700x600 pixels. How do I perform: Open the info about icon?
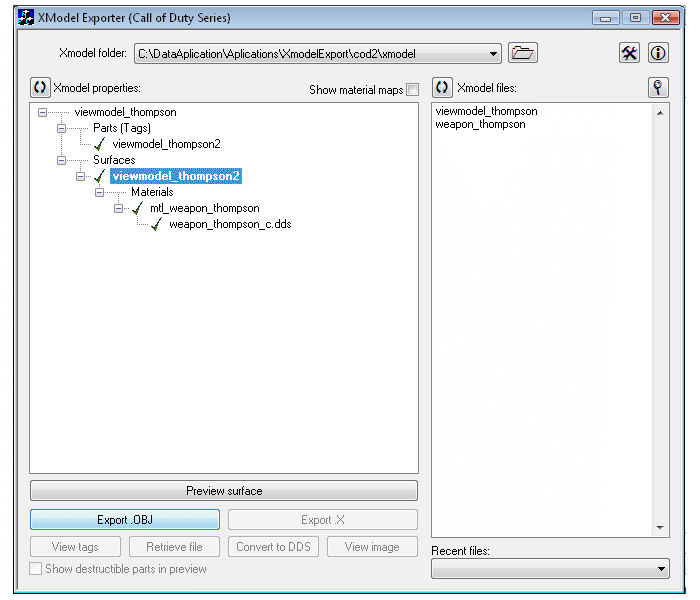[x=658, y=53]
